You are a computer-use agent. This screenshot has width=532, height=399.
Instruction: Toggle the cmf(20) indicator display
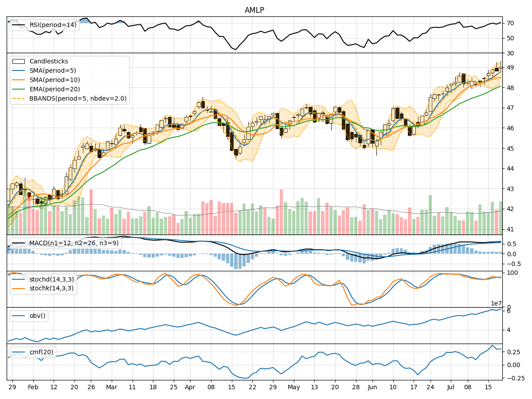pyautogui.click(x=19, y=352)
